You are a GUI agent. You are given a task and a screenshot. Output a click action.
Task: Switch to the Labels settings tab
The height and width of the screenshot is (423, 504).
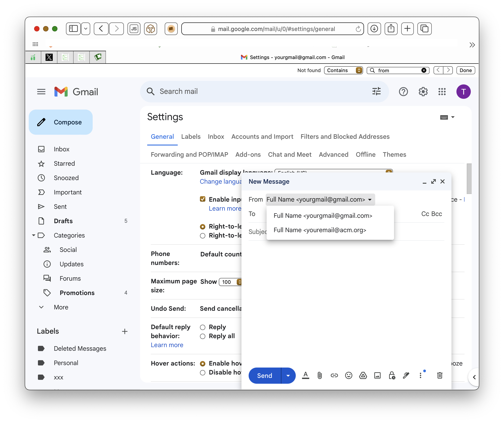(x=191, y=137)
